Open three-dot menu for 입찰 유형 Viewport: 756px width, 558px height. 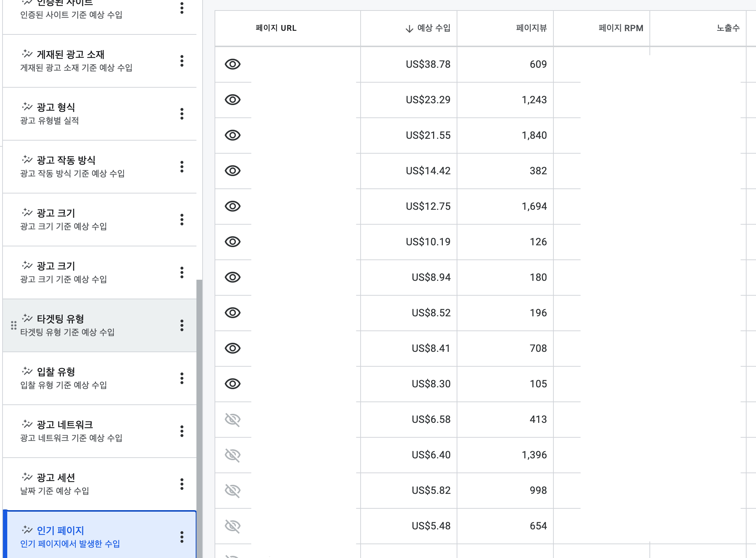(182, 378)
